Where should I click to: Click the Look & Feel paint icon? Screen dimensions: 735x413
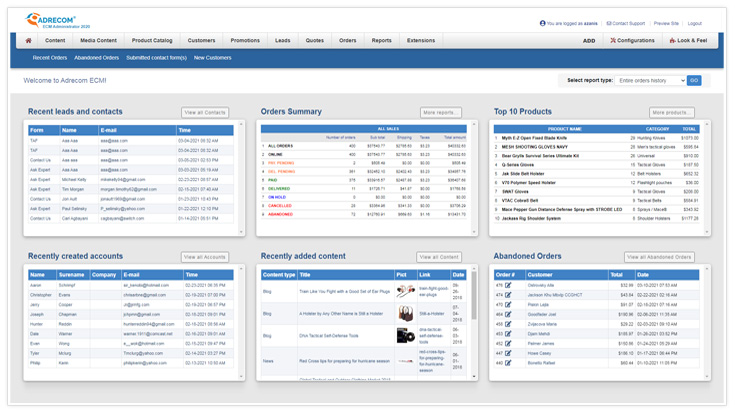tap(673, 41)
